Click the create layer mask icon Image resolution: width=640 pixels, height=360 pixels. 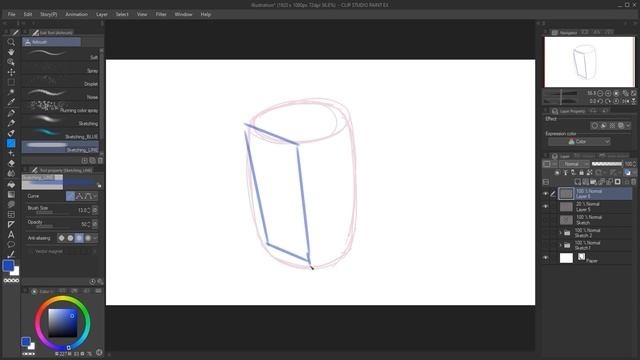pyautogui.click(x=618, y=182)
